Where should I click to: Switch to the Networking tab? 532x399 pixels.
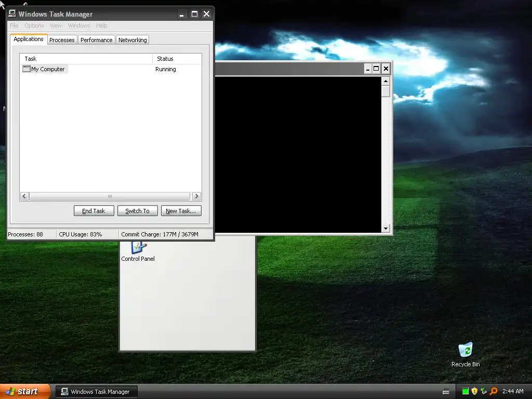[132, 40]
